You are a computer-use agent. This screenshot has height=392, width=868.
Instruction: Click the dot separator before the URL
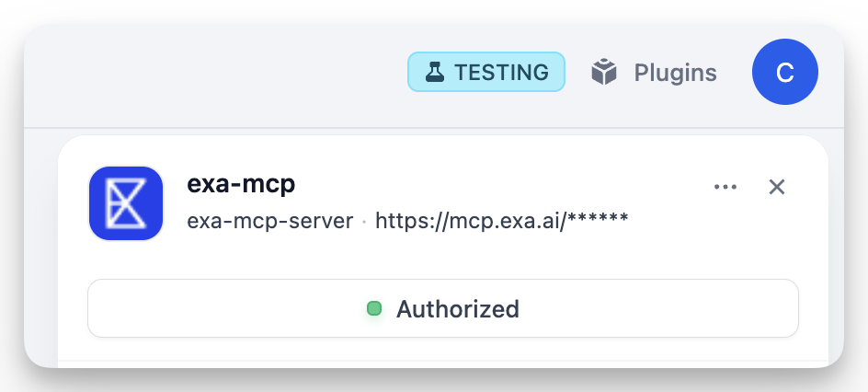364,222
